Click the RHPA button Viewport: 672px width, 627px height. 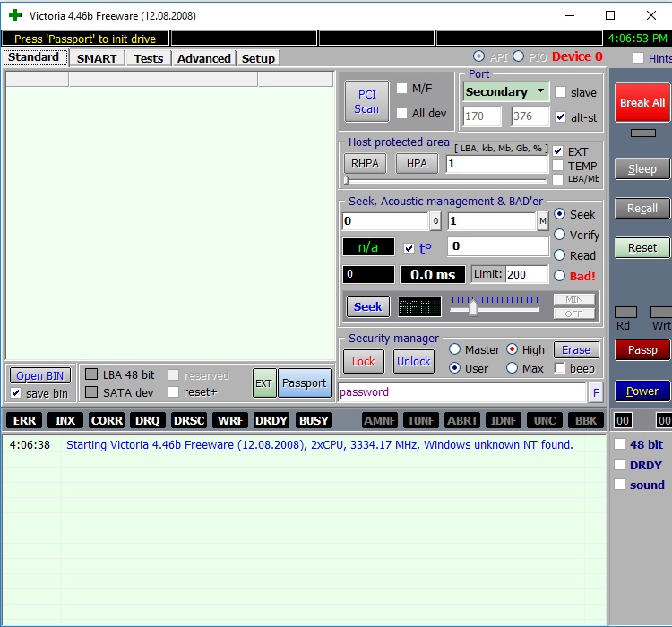pyautogui.click(x=365, y=164)
